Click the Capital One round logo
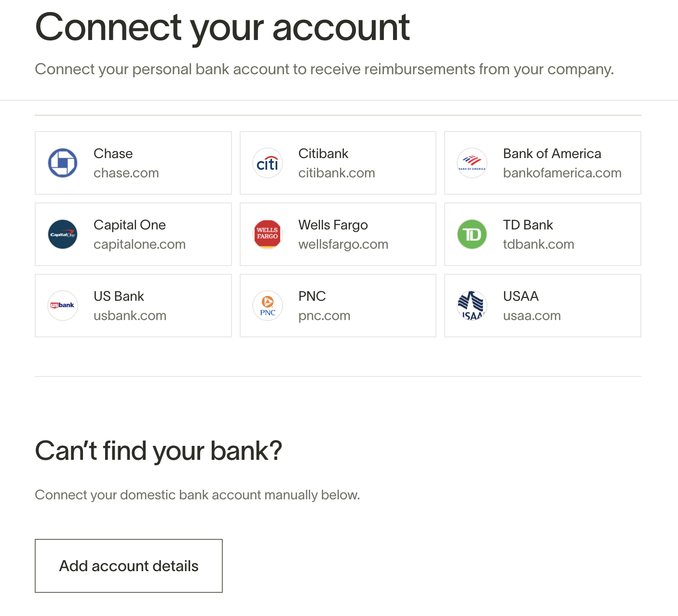Viewport: 678px width, 616px height. pyautogui.click(x=63, y=234)
